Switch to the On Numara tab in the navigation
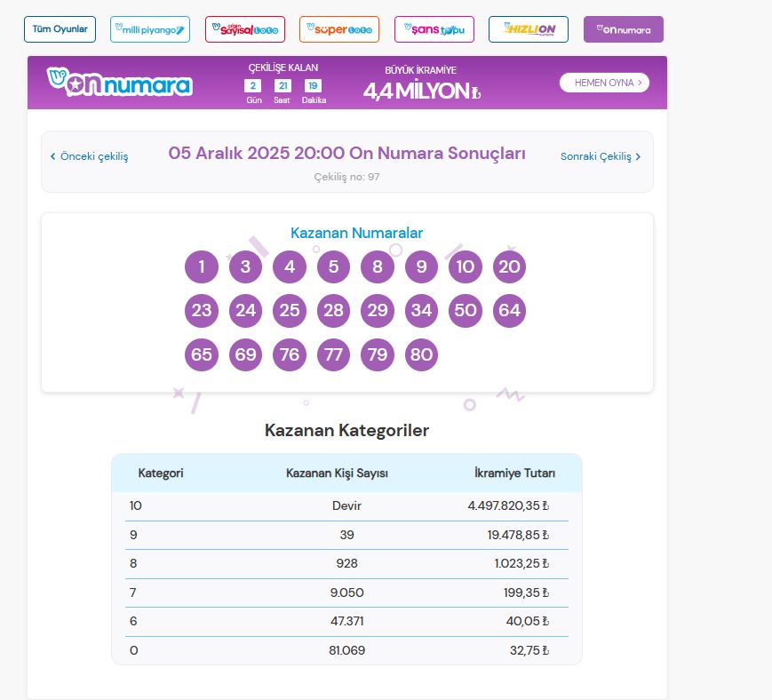This screenshot has width=772, height=700. coord(623,28)
